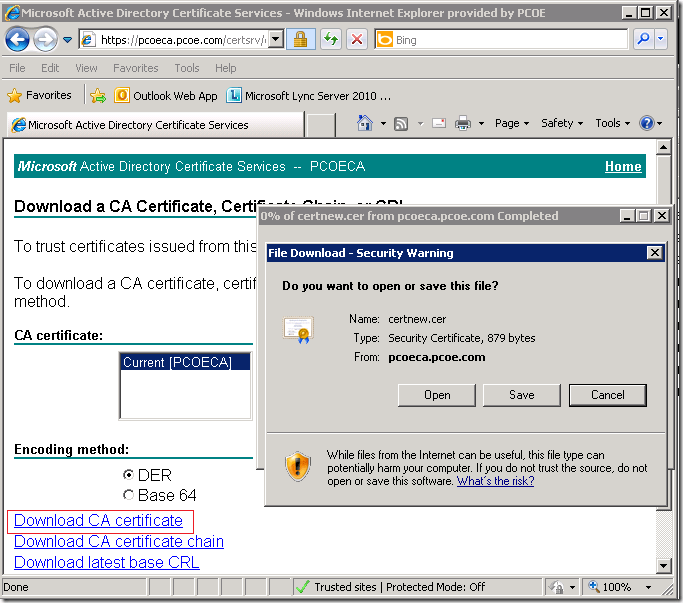Click the blue Help question icon
The width and height of the screenshot is (683, 603).
point(647,123)
